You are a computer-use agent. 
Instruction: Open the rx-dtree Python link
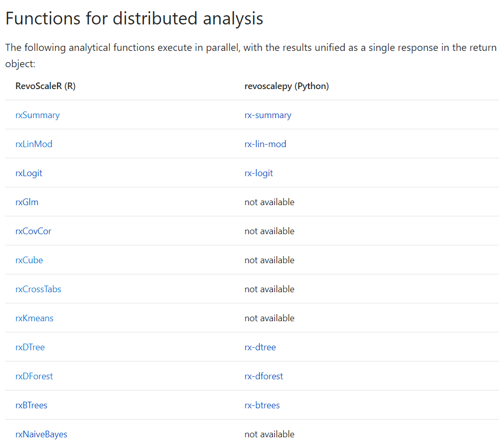coord(260,347)
